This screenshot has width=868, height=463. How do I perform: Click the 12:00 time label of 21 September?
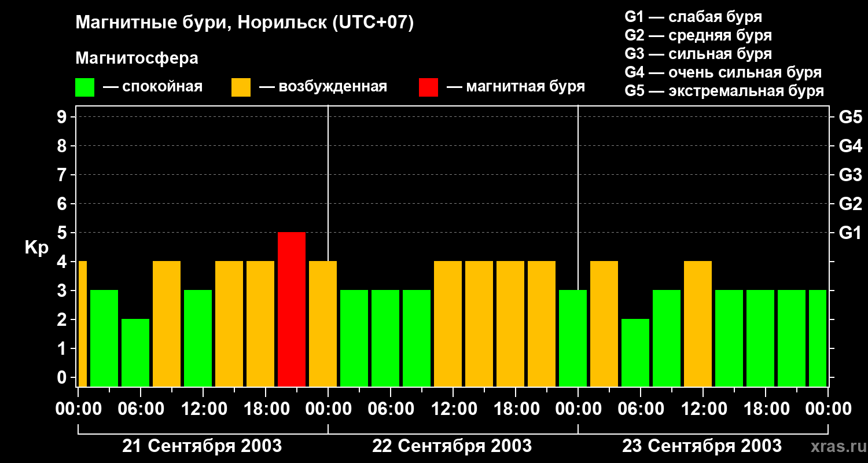[x=203, y=409]
